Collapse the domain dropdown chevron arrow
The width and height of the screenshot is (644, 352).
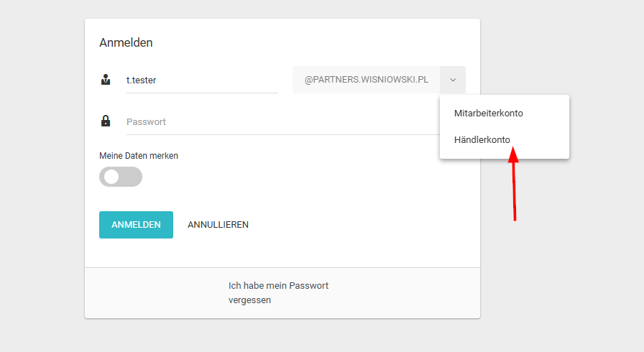coord(453,80)
